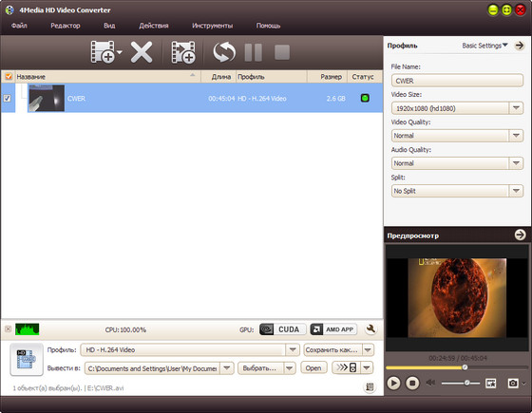Click the Open output folder button

[313, 368]
